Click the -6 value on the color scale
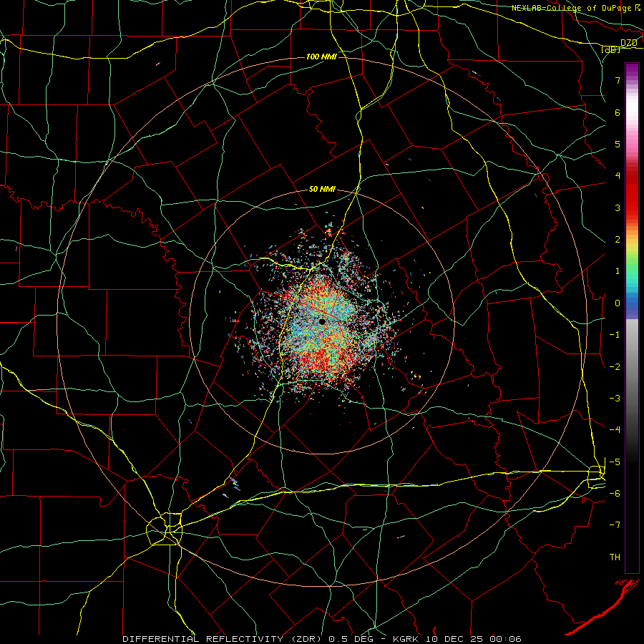The image size is (644, 644). (615, 494)
